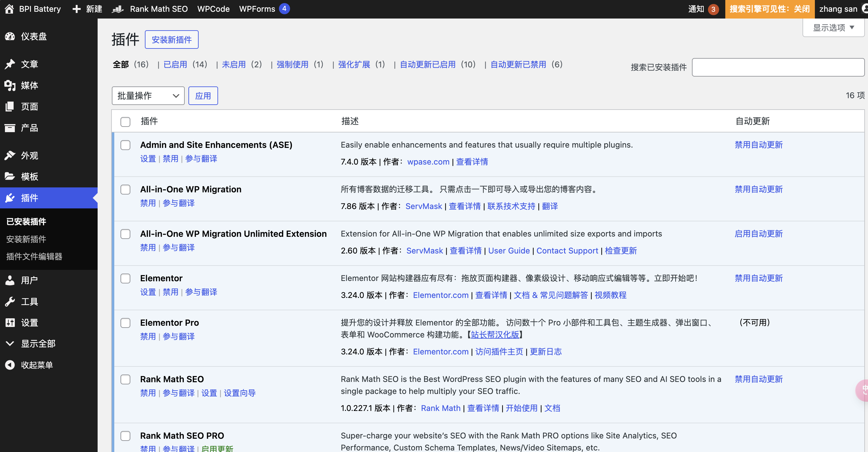Click the 用户 person icon
The height and width of the screenshot is (452, 868).
pos(10,280)
